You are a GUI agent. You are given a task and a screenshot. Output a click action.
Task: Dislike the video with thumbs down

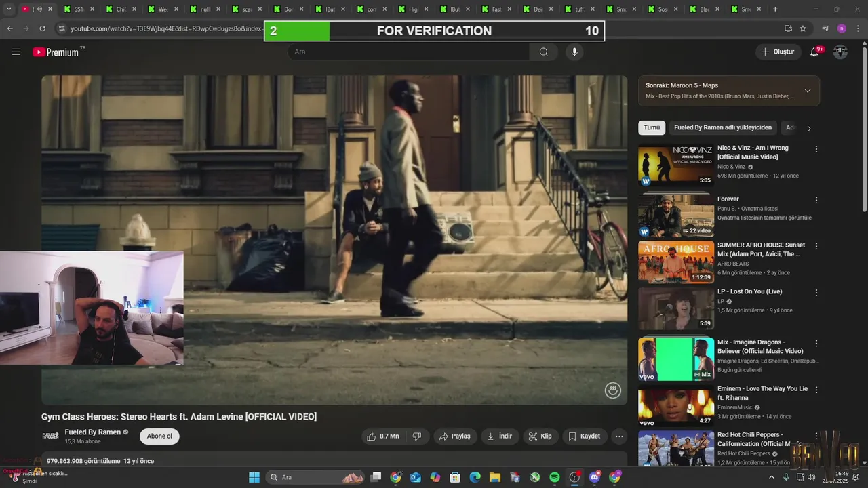click(x=417, y=436)
